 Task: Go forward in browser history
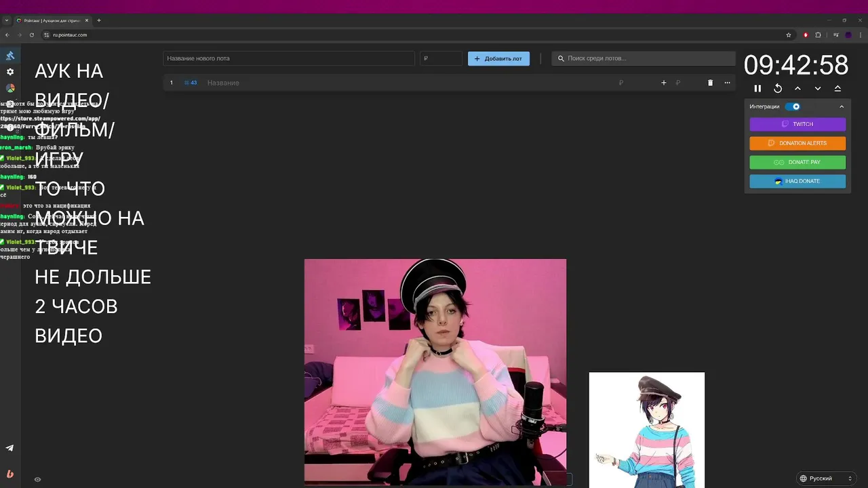click(x=19, y=35)
